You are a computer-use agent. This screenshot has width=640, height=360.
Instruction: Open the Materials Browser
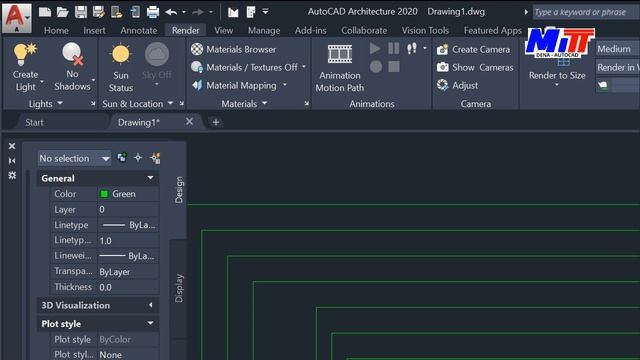coord(233,49)
